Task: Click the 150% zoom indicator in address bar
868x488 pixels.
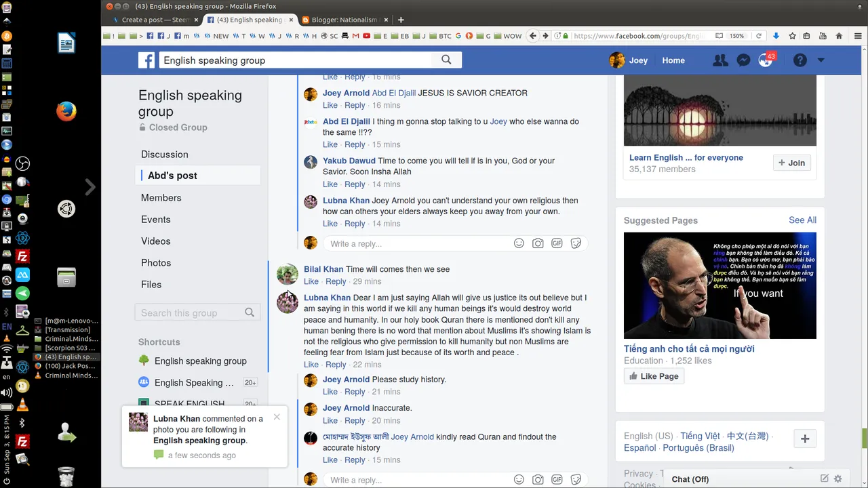Action: tap(737, 36)
